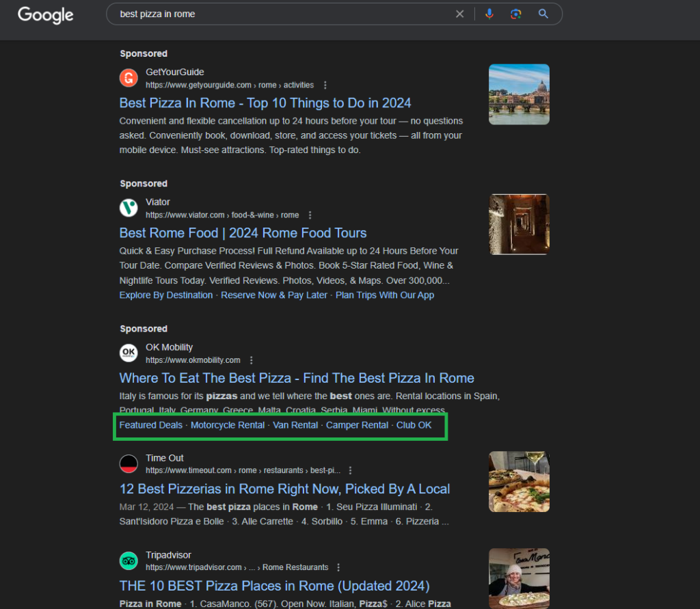Open the options menu for Time Out result
700x609 pixels.
pos(350,470)
